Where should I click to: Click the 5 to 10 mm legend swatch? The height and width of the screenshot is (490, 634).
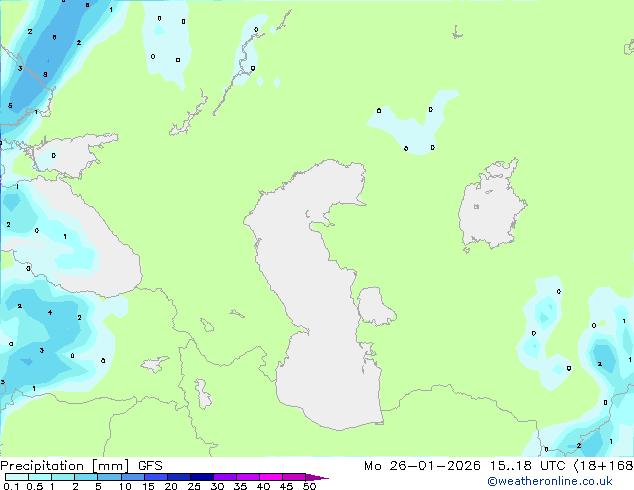tap(109, 477)
